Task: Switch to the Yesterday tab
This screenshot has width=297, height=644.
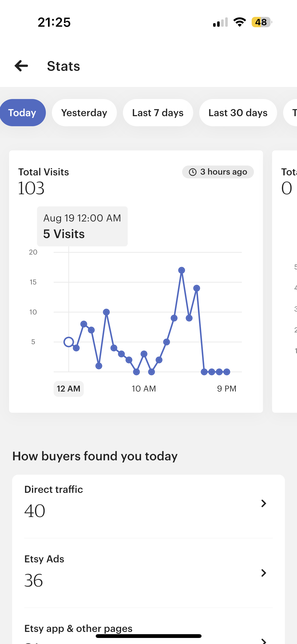Action: (84, 113)
